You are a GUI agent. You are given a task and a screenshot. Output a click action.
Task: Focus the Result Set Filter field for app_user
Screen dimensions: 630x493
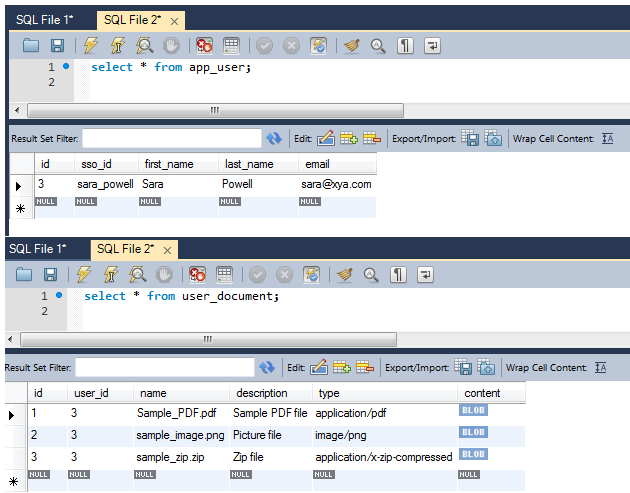click(172, 139)
